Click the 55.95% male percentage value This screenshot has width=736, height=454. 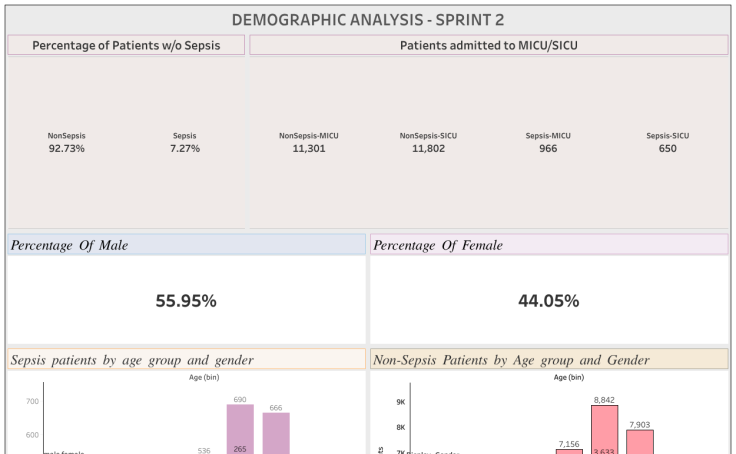(186, 301)
